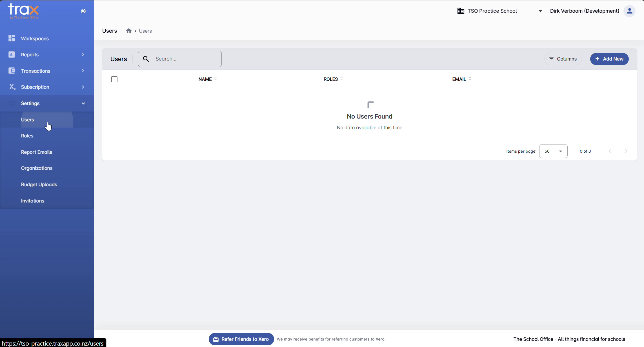Open Items per page dropdown

[553, 151]
